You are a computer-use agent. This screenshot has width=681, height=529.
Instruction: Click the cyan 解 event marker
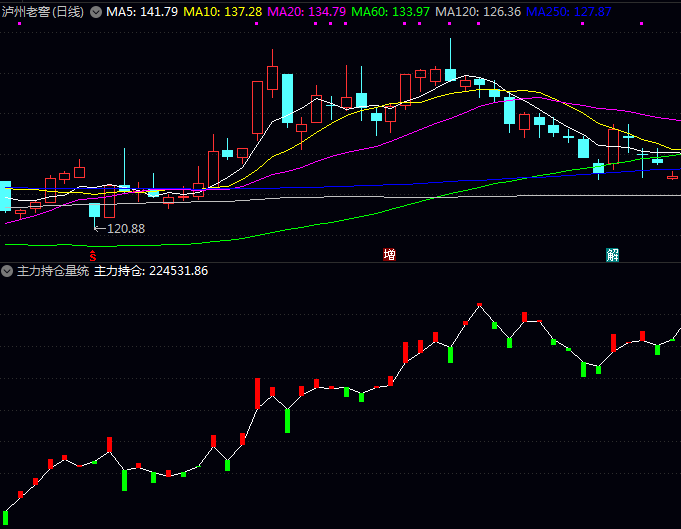pos(613,254)
